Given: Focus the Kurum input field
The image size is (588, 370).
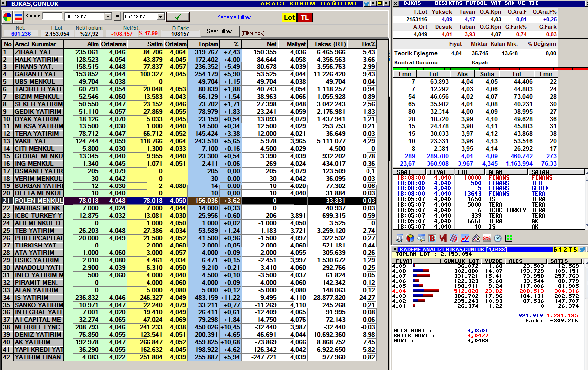Looking at the screenshot, I should [x=53, y=16].
